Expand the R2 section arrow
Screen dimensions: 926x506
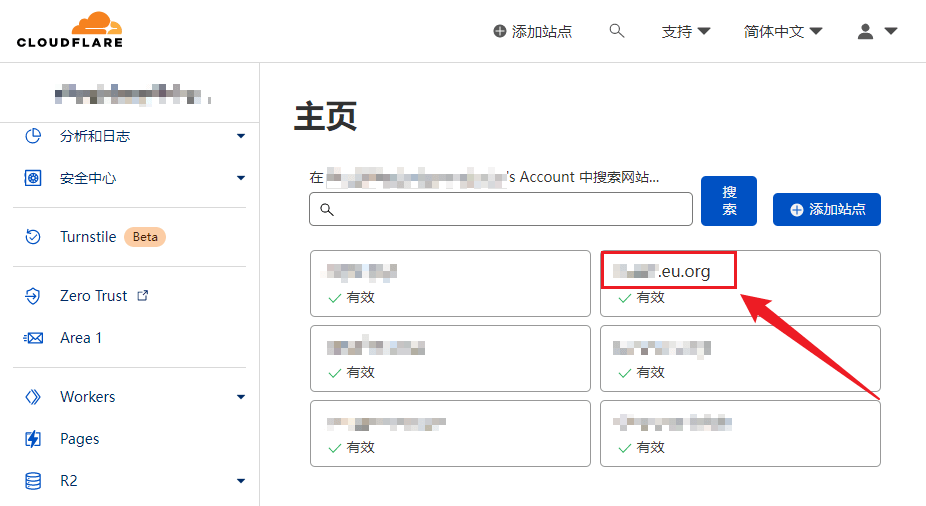pyautogui.click(x=241, y=481)
